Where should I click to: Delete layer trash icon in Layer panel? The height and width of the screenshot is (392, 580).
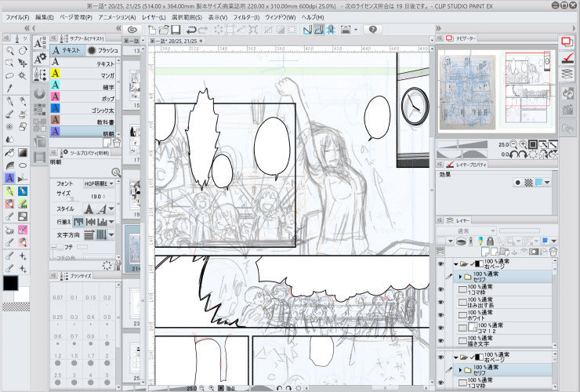point(553,252)
